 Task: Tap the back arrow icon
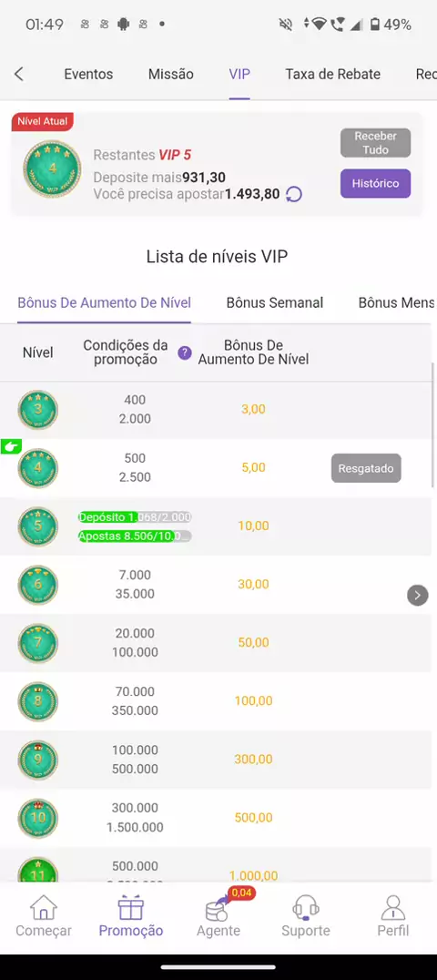point(19,75)
